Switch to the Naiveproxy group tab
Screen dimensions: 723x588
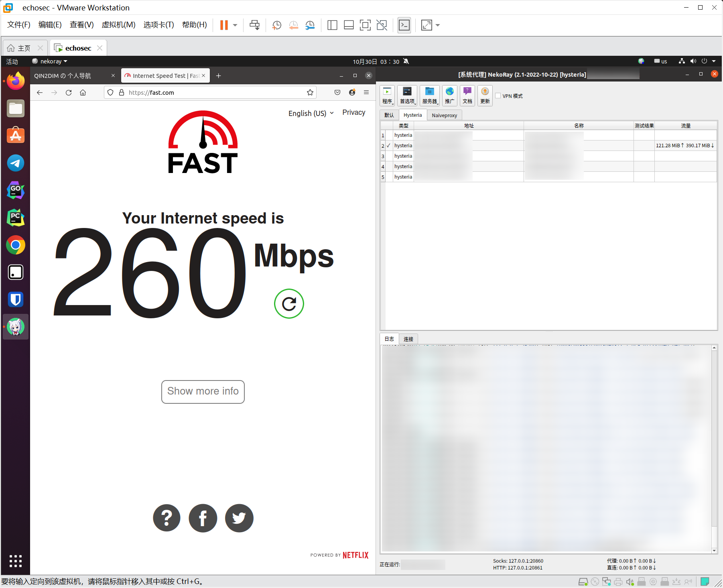pyautogui.click(x=444, y=116)
